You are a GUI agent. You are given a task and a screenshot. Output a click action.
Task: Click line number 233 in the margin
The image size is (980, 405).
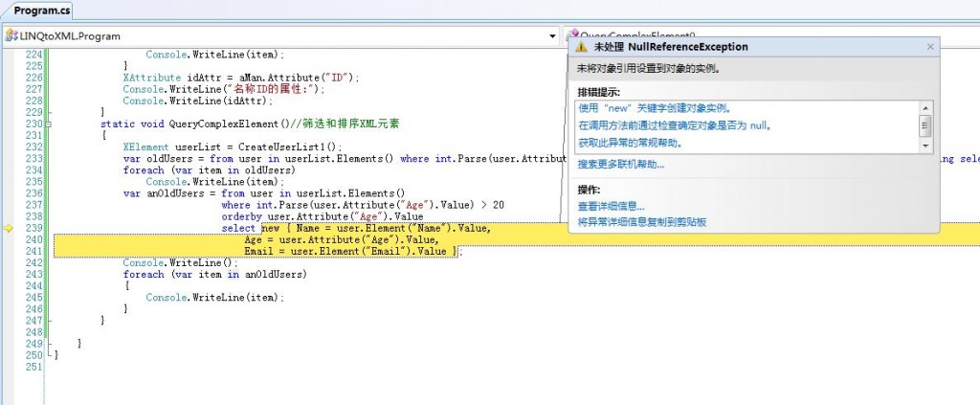[x=33, y=159]
